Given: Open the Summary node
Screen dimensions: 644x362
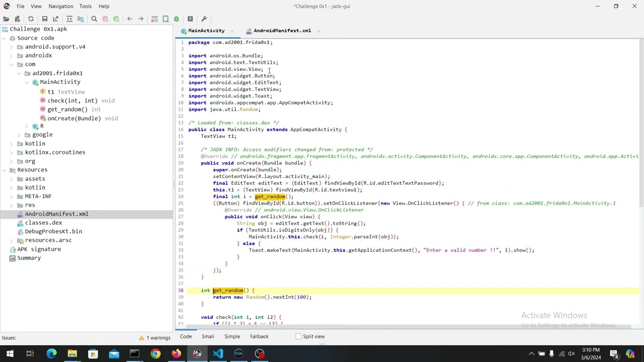Looking at the screenshot, I should 25,258.
